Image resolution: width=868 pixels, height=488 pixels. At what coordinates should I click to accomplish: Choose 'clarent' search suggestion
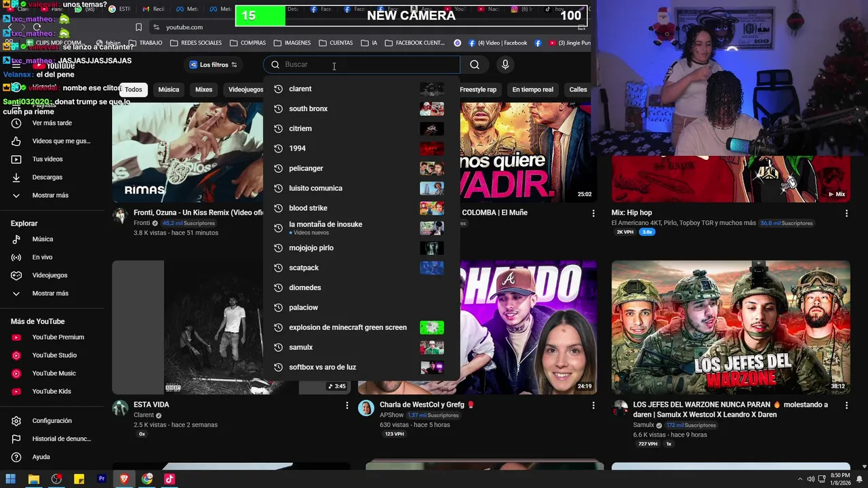(361, 89)
